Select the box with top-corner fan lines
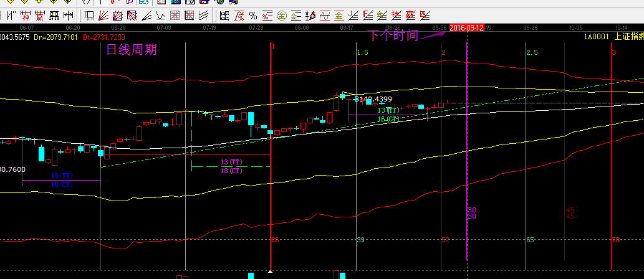This screenshot has width=644, height=279. (132, 16)
